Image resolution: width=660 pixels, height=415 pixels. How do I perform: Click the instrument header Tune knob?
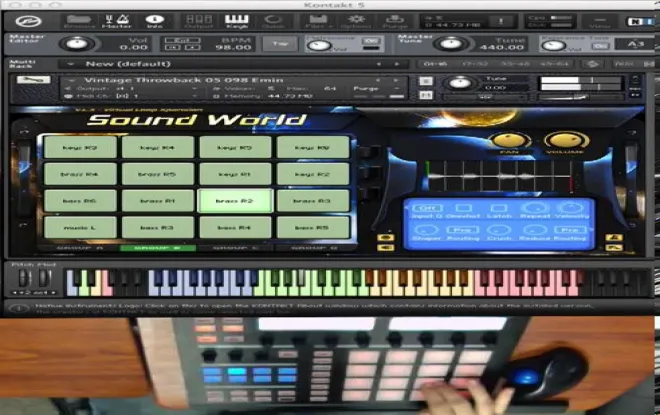click(459, 83)
